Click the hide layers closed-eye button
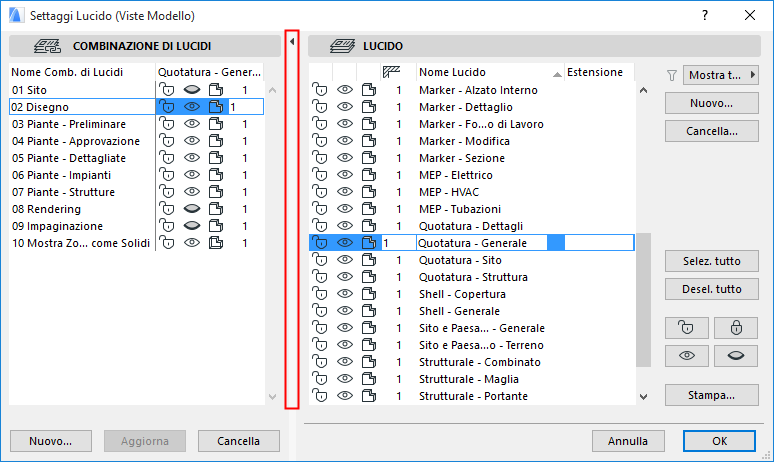The image size is (774, 462). pos(736,356)
